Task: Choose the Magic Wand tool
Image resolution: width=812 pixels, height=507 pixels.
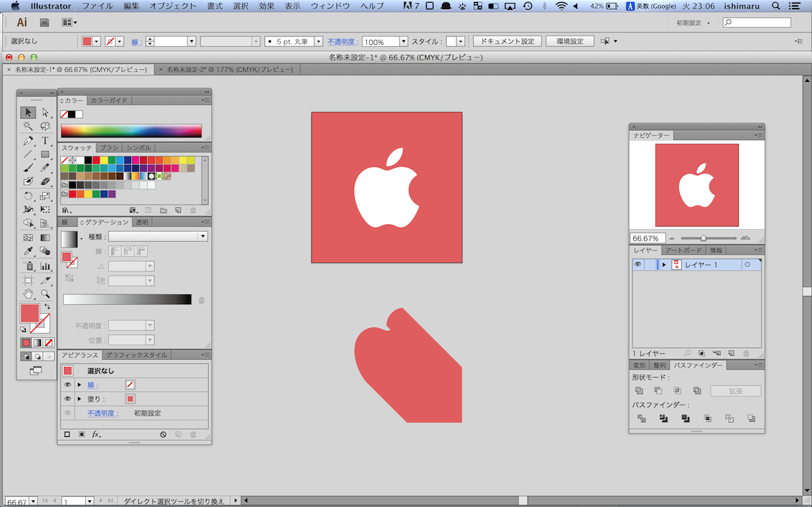Action: [x=28, y=126]
